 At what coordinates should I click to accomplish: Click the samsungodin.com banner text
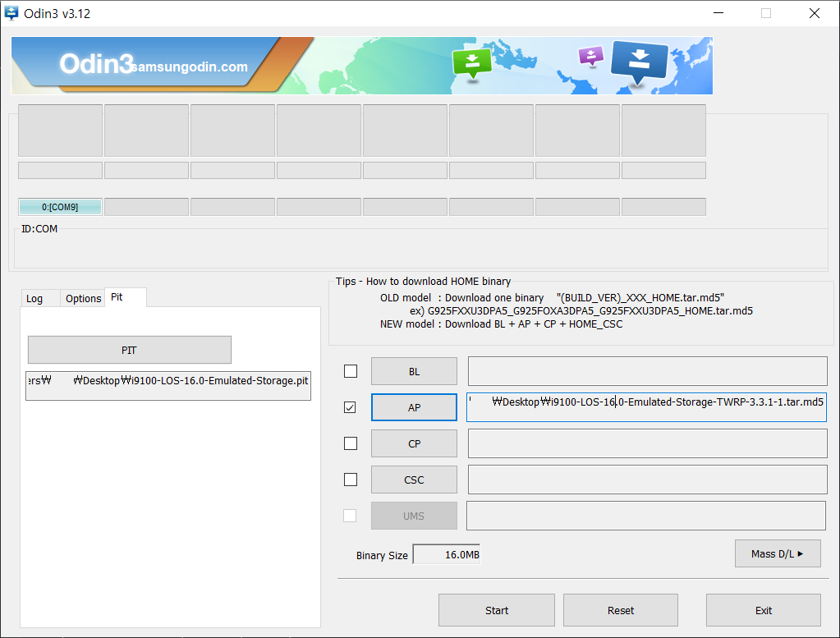190,67
